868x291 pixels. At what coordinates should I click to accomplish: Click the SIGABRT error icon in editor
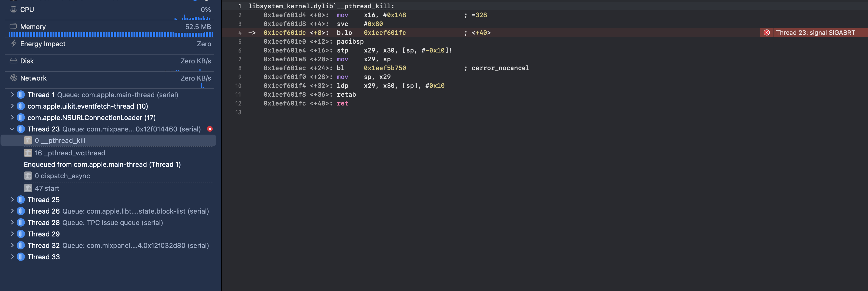[766, 33]
